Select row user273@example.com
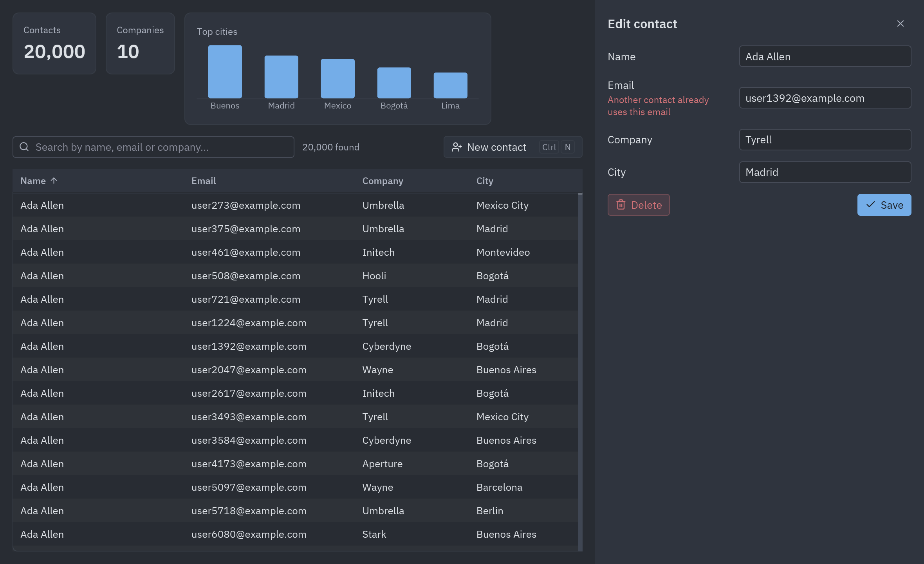The height and width of the screenshot is (564, 924). pyautogui.click(x=296, y=205)
